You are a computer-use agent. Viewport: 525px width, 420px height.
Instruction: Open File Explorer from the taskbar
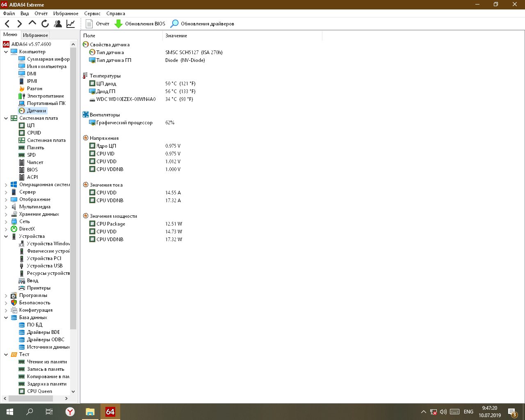coord(90,412)
